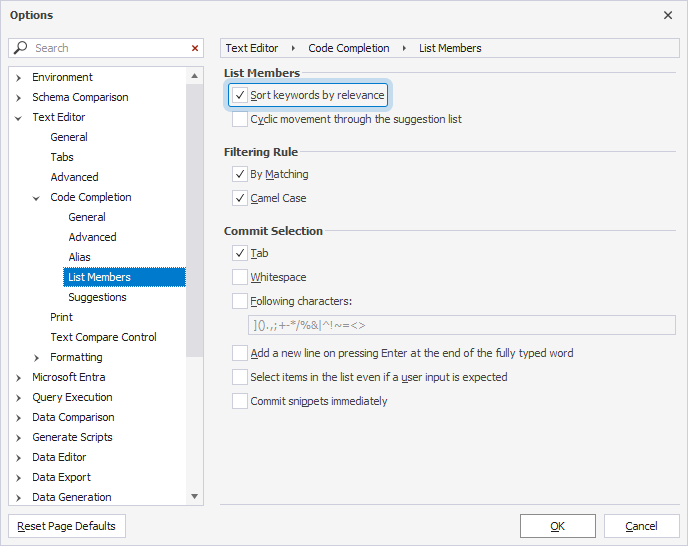Check Commit snippets immediately option
This screenshot has width=688, height=546.
tap(240, 401)
